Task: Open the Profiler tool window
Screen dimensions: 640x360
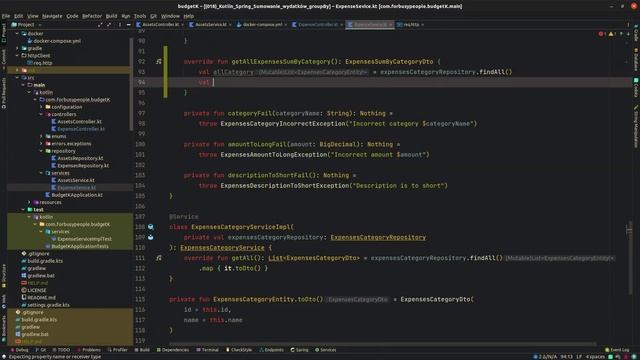Action: [x=118, y=350]
